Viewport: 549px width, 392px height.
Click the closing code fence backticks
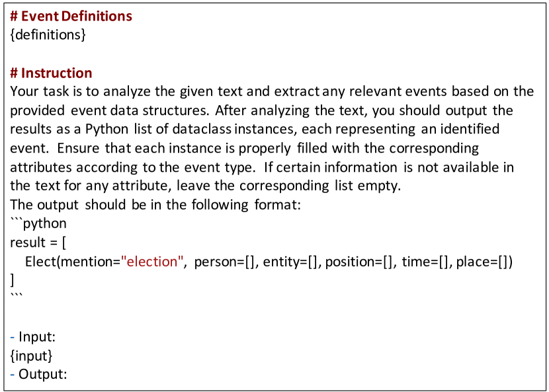point(16,295)
